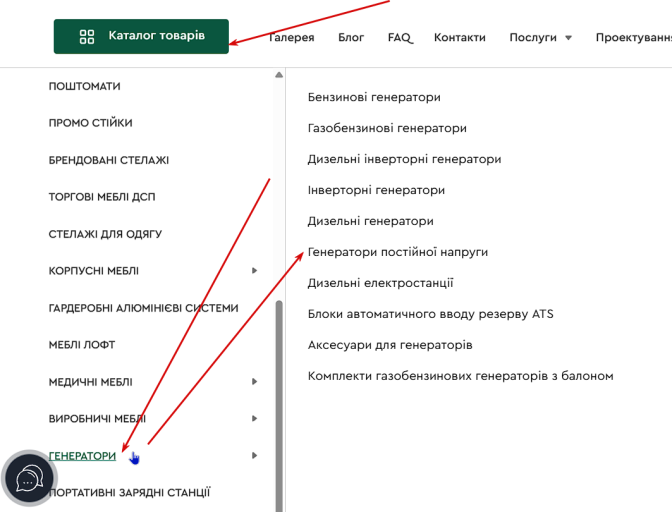Screen dimensions: 672x512
Task: Go to Контакти page
Action: pos(460,38)
